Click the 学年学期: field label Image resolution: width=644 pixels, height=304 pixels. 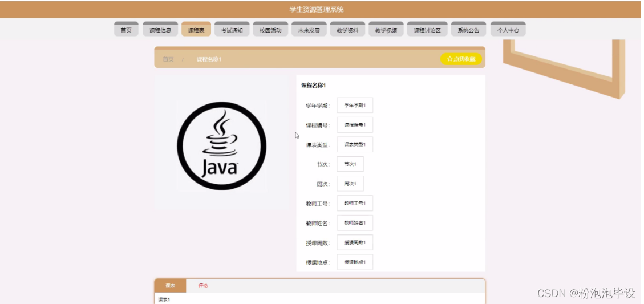318,106
